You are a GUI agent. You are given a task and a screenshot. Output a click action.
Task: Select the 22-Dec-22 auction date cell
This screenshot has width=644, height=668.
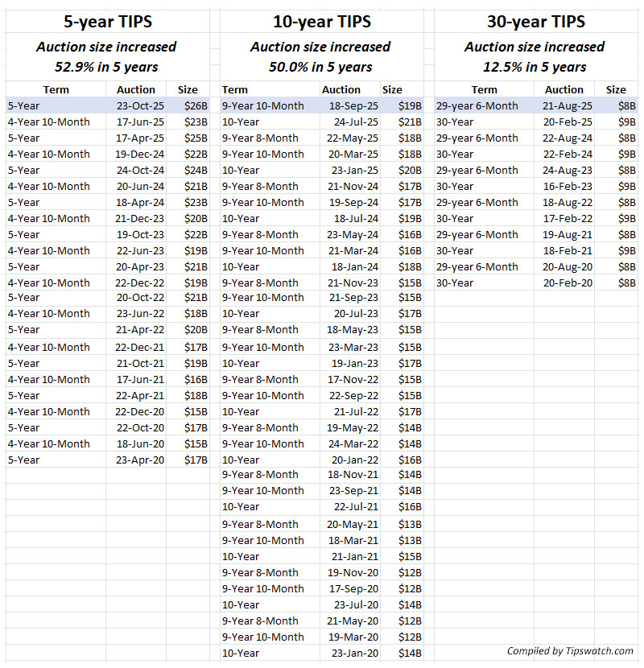pos(140,282)
